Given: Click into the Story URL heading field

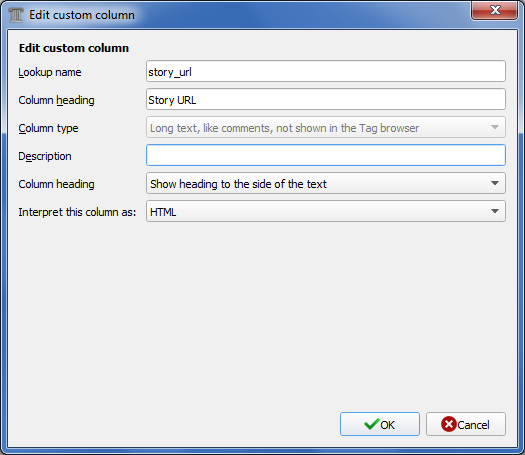Looking at the screenshot, I should pos(325,99).
